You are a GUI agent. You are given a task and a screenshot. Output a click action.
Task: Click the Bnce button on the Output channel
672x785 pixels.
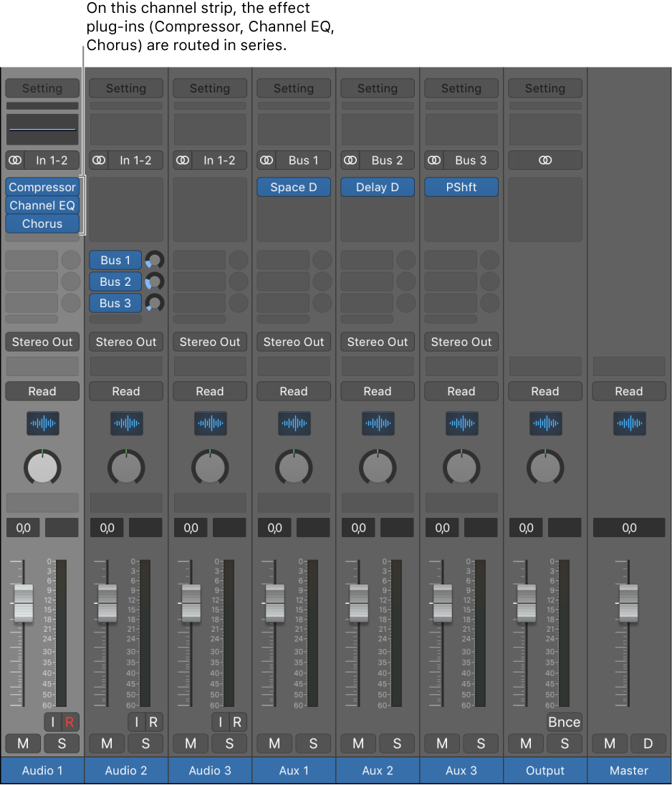(x=564, y=722)
